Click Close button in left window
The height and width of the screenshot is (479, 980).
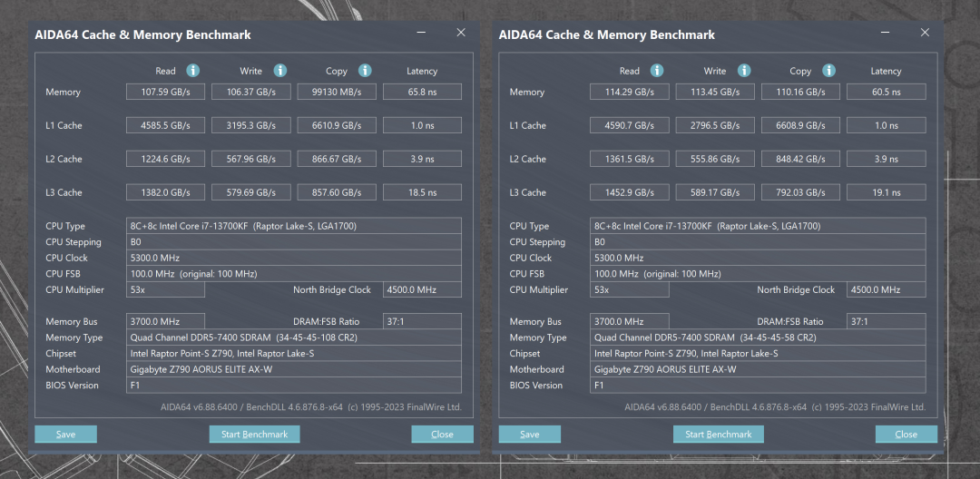coord(442,434)
